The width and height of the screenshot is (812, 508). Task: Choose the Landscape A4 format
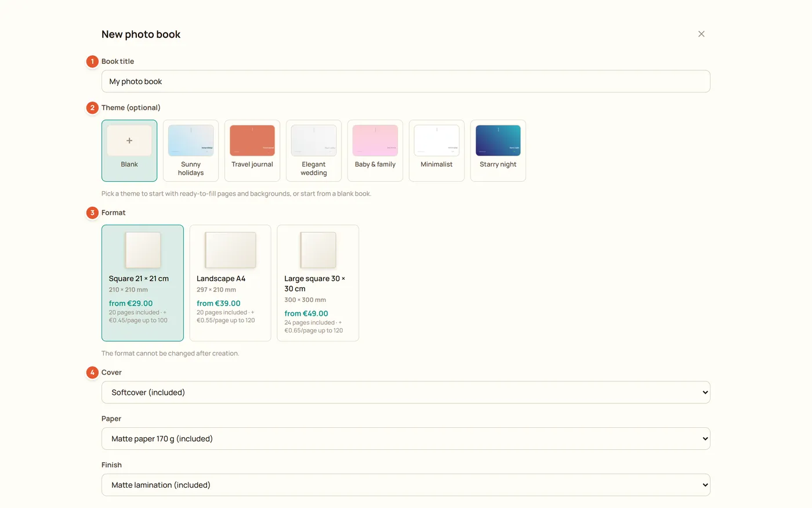[230, 283]
